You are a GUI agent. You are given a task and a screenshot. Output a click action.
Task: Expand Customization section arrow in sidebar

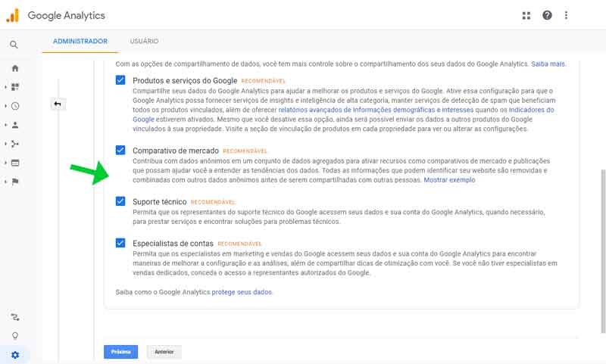[x=5, y=87]
